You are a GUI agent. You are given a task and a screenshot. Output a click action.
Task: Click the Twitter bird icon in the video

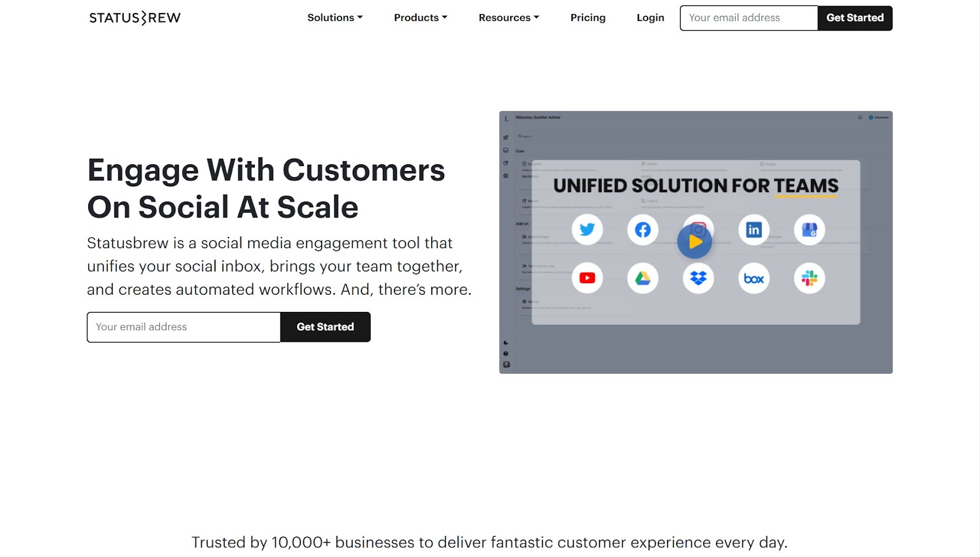[587, 230]
